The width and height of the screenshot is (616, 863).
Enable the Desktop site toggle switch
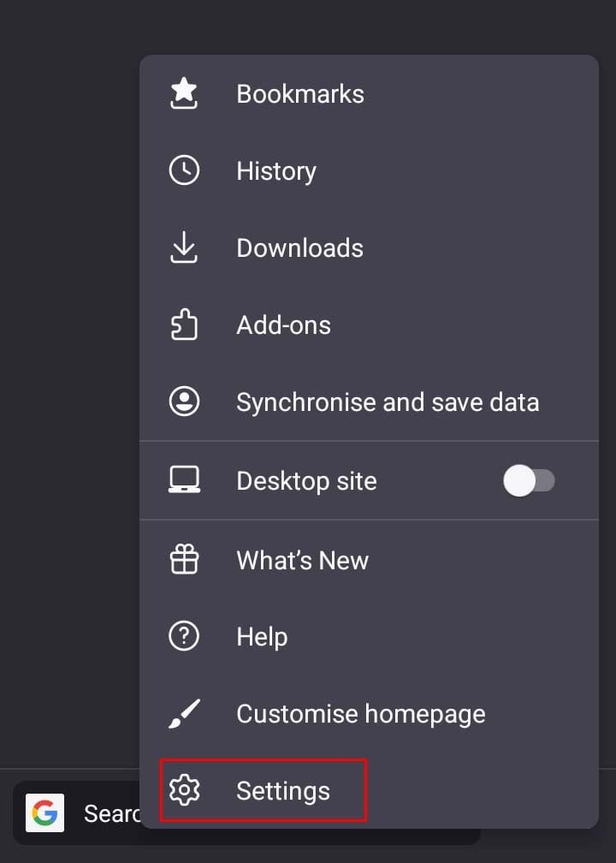529,481
